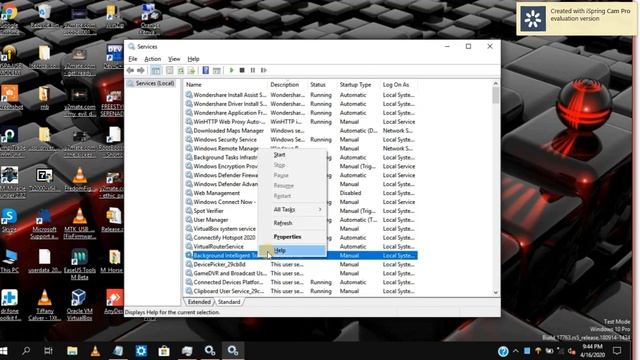This screenshot has height=360, width=640.
Task: Open the View menu in Services
Action: [x=174, y=59]
